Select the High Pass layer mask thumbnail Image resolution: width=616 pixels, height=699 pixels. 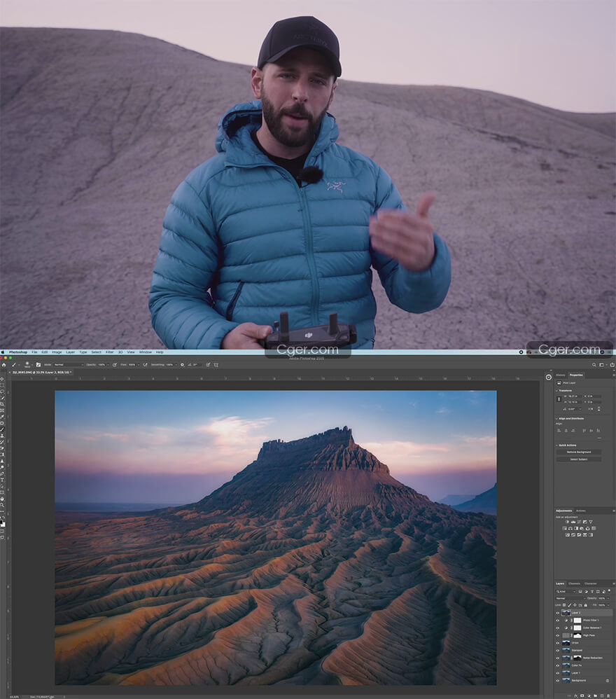coord(577,636)
